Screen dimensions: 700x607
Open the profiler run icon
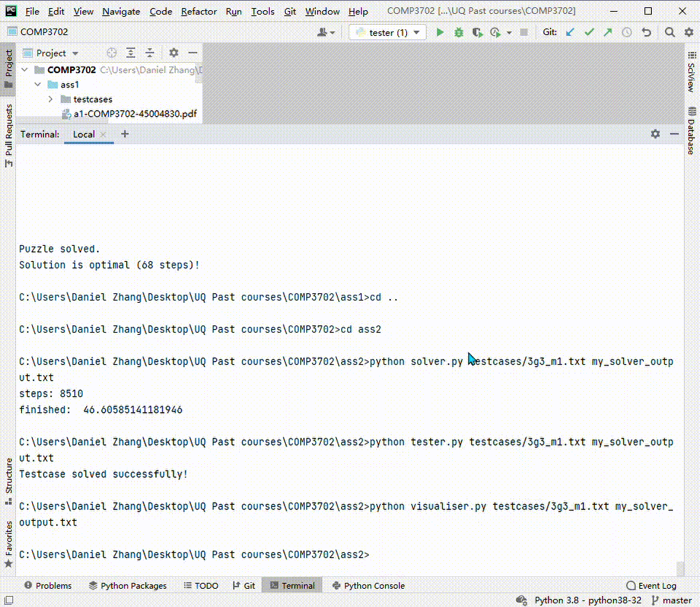pos(495,32)
